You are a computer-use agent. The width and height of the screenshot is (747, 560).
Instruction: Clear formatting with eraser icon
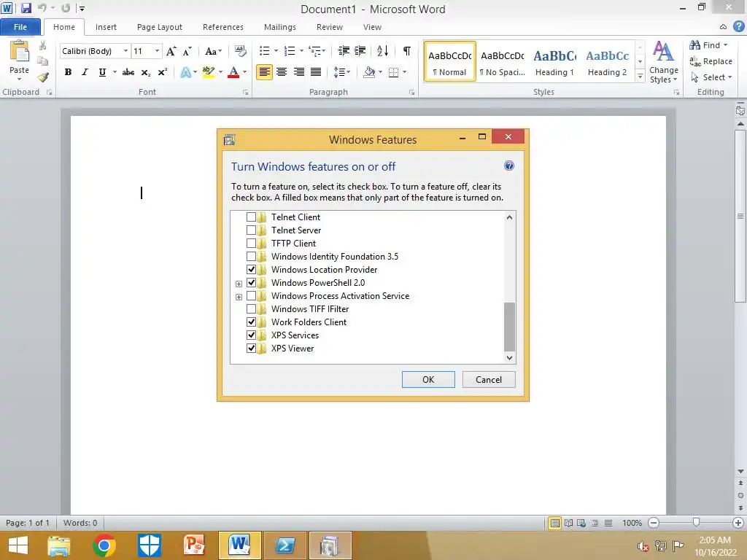click(x=241, y=51)
